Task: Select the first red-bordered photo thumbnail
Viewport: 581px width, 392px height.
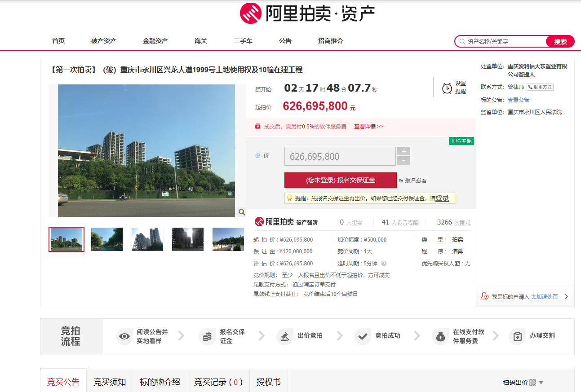Action: click(67, 239)
